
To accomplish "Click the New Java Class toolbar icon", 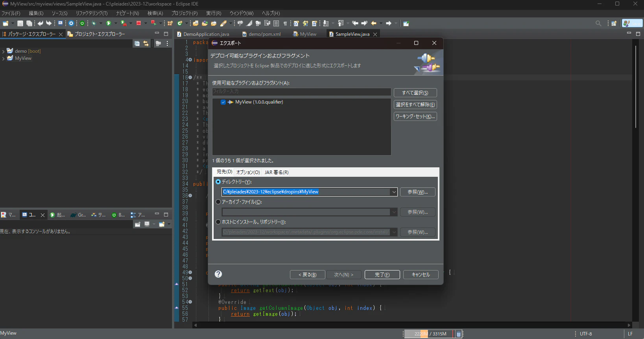I will (180, 24).
